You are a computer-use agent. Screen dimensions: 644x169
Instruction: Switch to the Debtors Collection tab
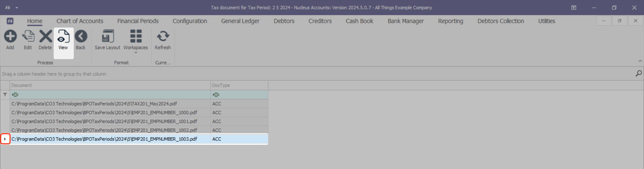[501, 21]
